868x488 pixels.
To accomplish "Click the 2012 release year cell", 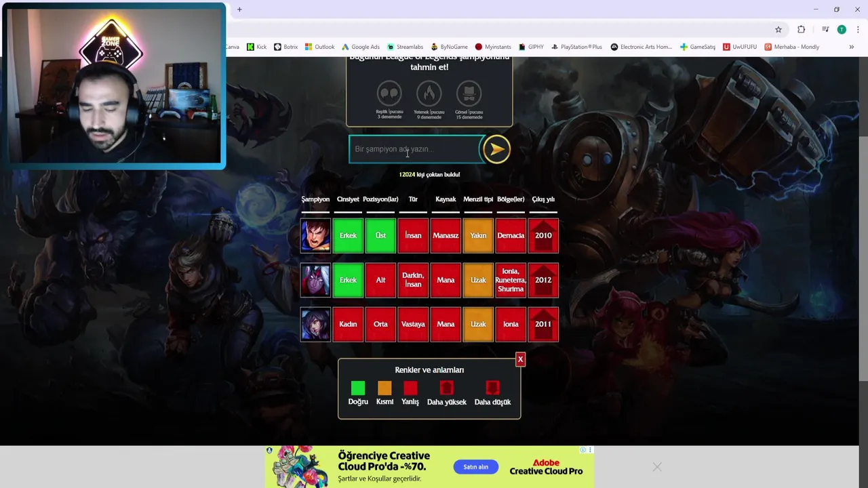I will tap(543, 280).
